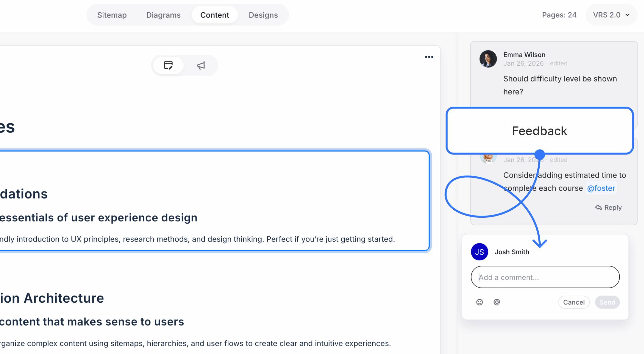The image size is (644, 354).
Task: Click the Pages: 24 counter
Action: click(x=559, y=15)
